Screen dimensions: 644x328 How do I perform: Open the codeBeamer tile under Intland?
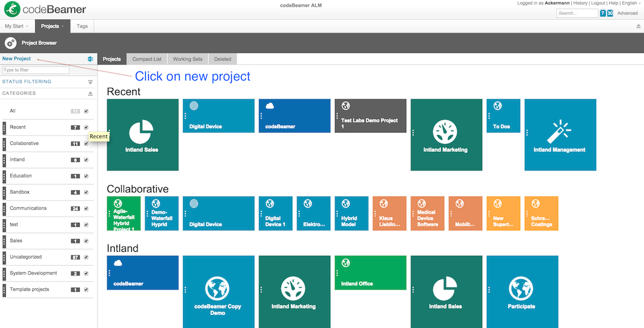[x=143, y=273]
